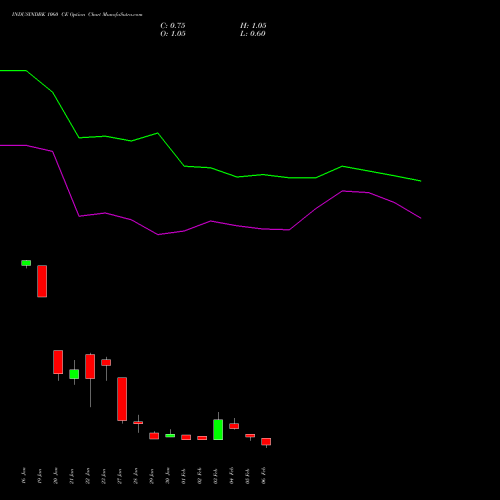Click the small green candle for 30 Jan
The image size is (500, 500).
click(170, 435)
